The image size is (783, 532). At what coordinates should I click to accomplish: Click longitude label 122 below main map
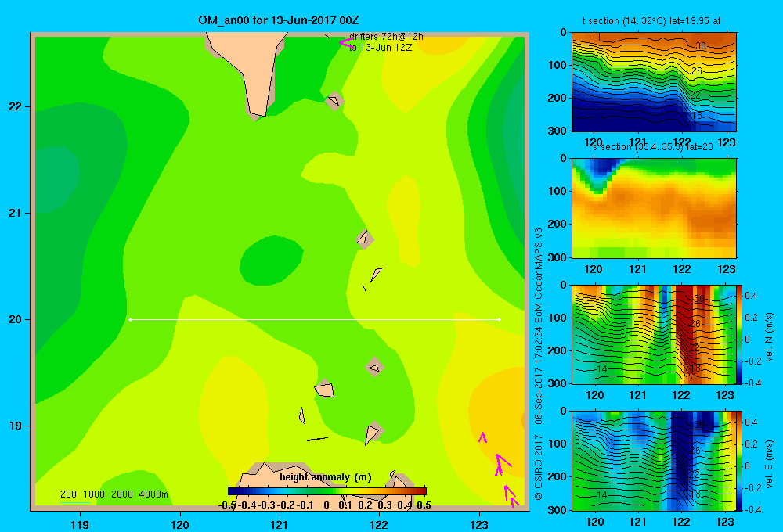(x=380, y=524)
